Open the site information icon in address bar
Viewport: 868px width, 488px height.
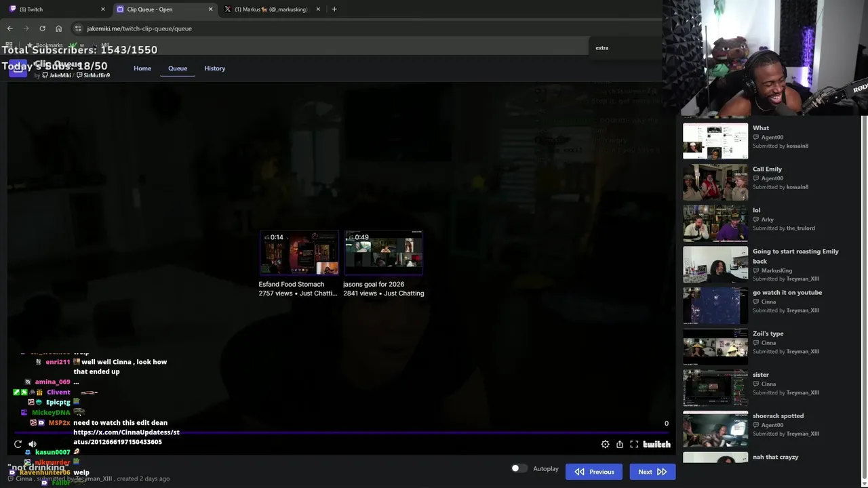tap(78, 28)
